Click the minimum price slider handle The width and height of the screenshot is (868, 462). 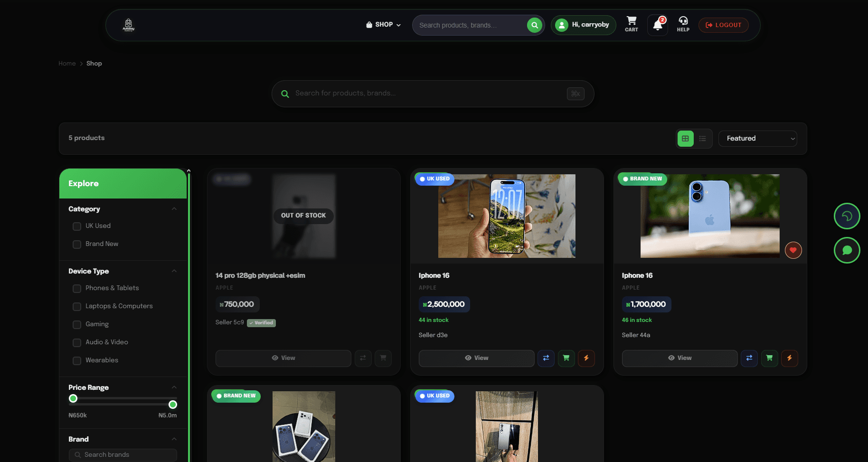pos(73,398)
